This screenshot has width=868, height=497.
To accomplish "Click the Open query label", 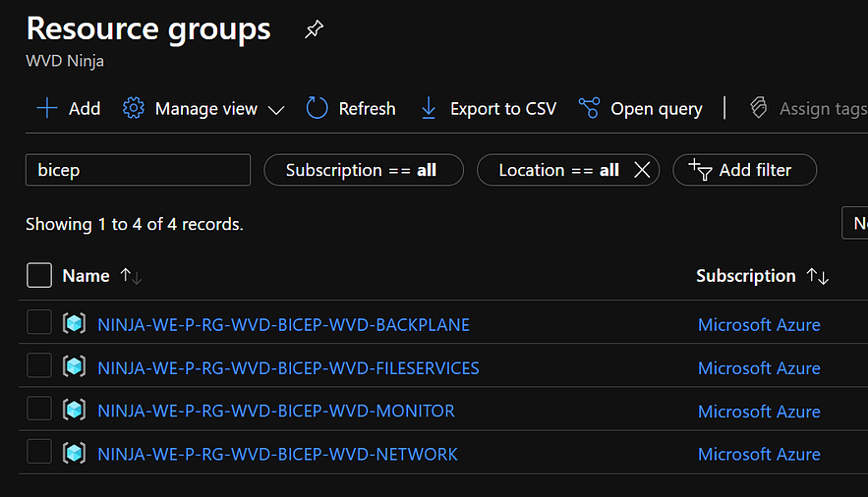I will point(657,109).
